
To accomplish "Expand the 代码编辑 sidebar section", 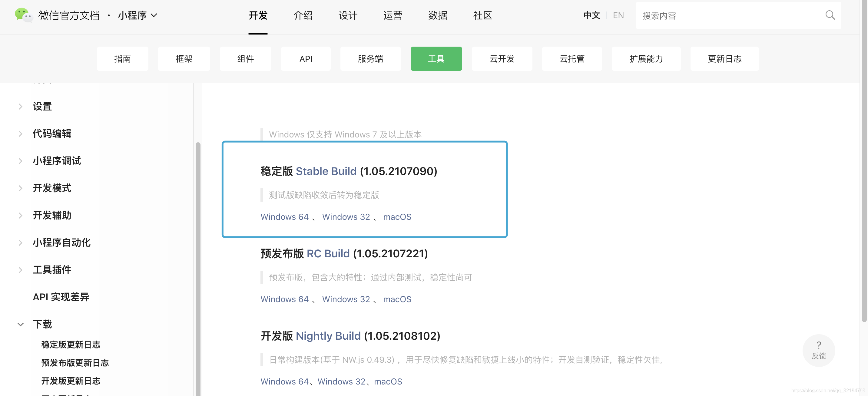I will [x=21, y=134].
